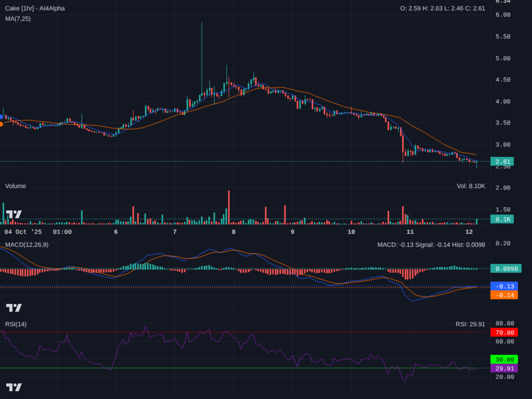Select the RSI(14) indicator label

(16, 324)
